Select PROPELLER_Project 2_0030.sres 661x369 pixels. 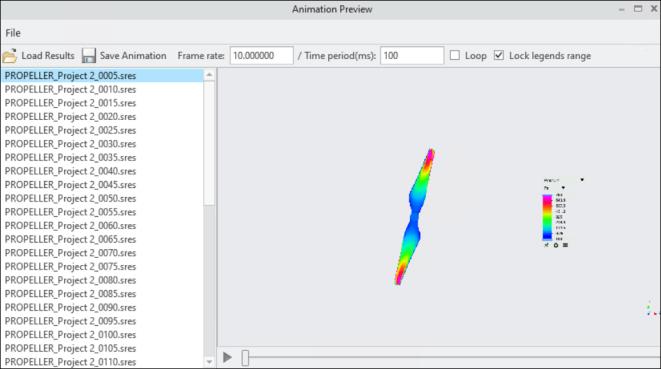point(102,144)
